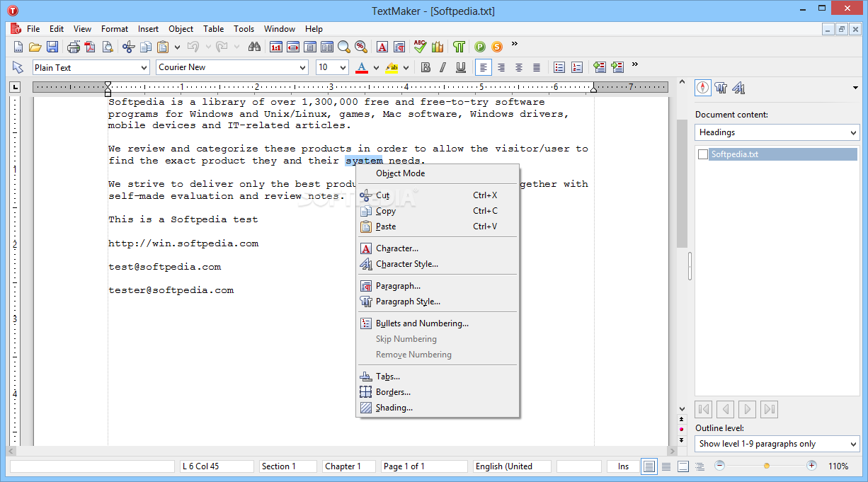This screenshot has height=482, width=868.
Task: Expand the Paste options arrow in toolbar
Action: [x=177, y=47]
